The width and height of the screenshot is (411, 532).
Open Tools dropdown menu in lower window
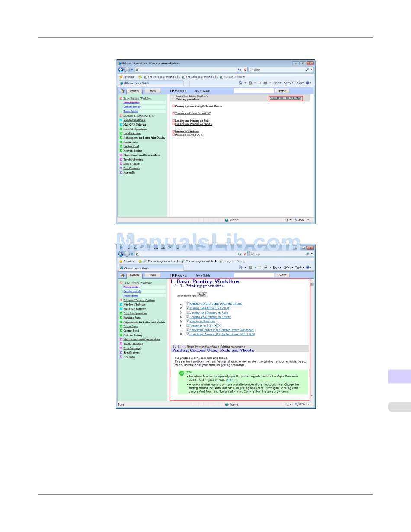point(299,268)
